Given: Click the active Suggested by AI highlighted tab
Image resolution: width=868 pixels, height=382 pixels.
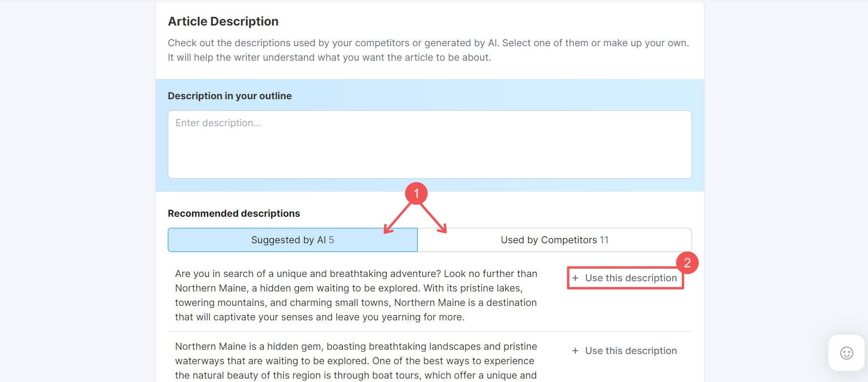Looking at the screenshot, I should coord(292,239).
